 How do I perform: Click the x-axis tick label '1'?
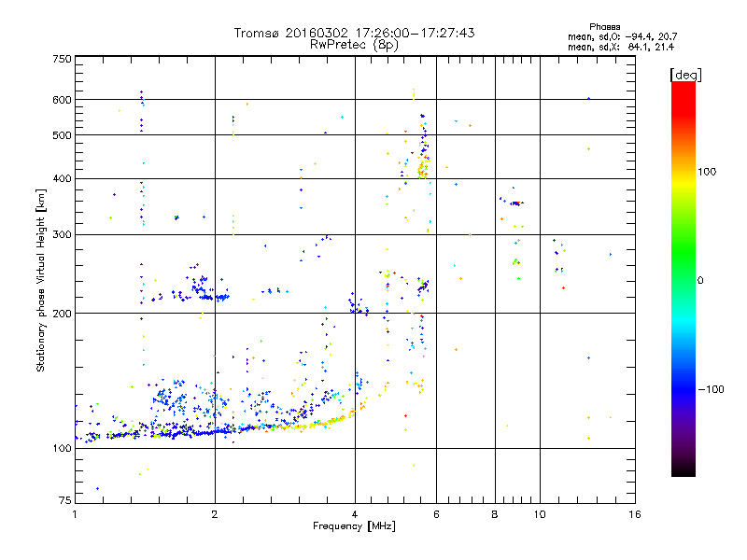[x=75, y=514]
